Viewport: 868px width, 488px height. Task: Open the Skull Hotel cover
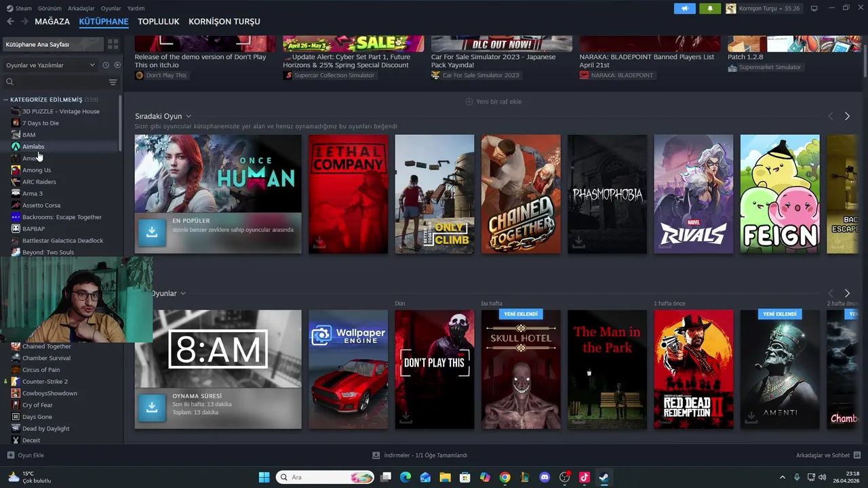[521, 369]
